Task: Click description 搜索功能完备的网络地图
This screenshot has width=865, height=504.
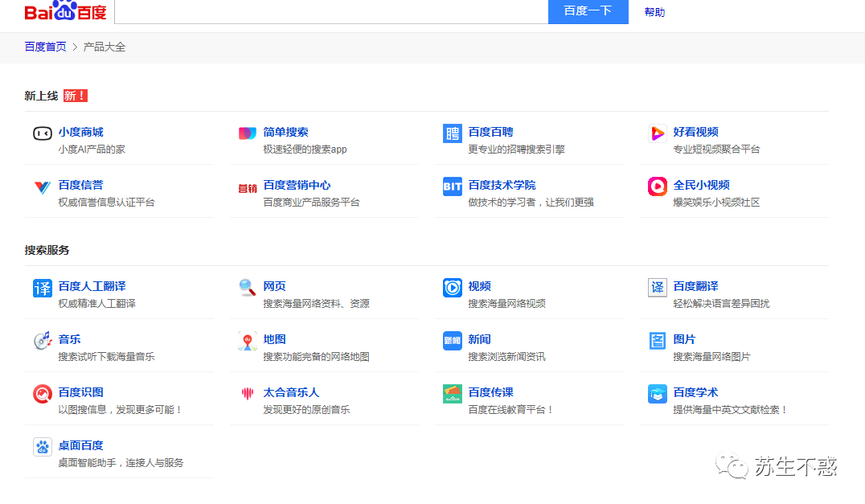Action: 316,357
